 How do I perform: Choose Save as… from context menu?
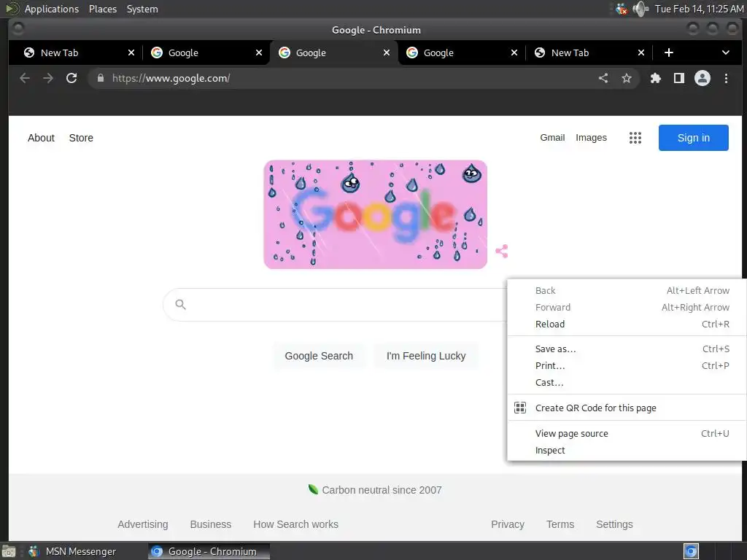627,349
